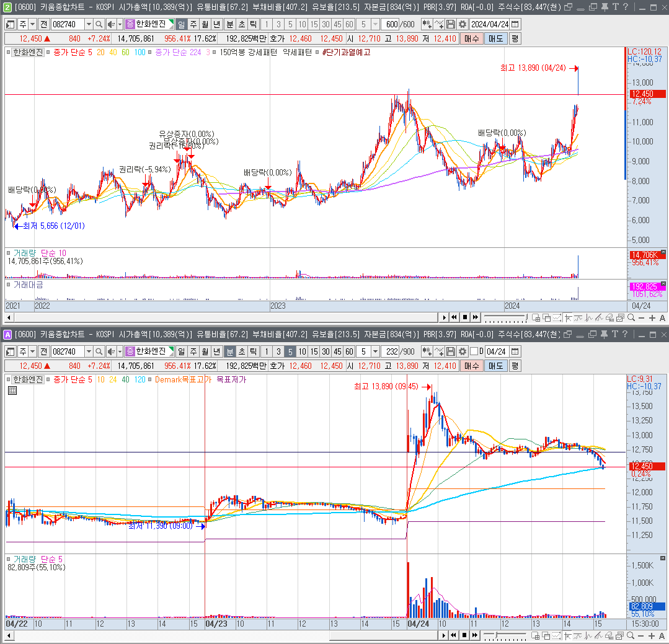
Task: Select the 월 monthly period tab in the bottom chart
Action: pyautogui.click(x=205, y=351)
